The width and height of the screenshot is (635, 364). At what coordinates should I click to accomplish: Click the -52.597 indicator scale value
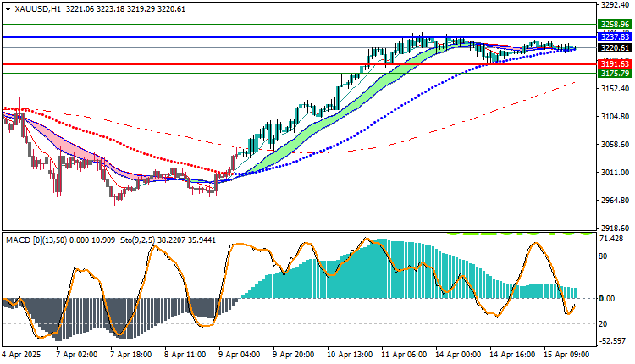pos(611,341)
